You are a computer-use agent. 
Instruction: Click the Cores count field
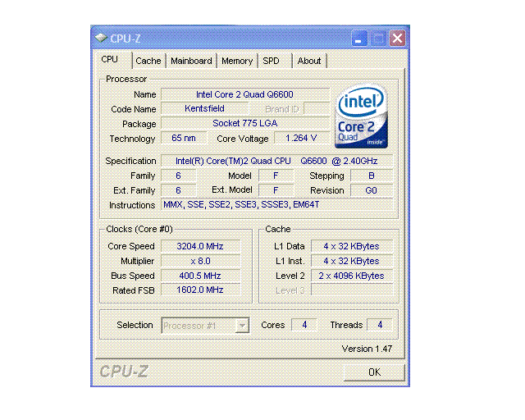[304, 325]
